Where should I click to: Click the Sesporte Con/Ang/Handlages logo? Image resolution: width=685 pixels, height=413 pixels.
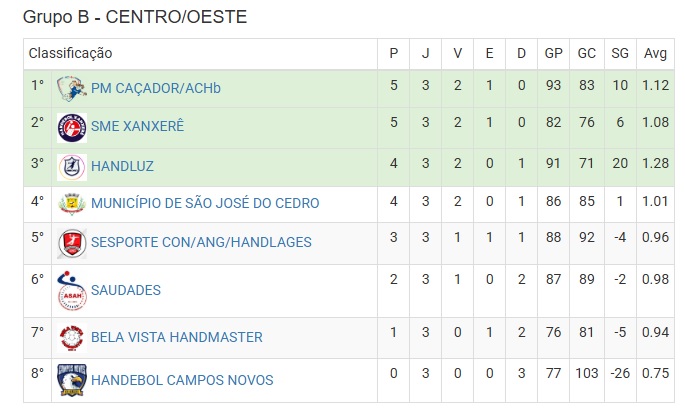[x=72, y=243]
